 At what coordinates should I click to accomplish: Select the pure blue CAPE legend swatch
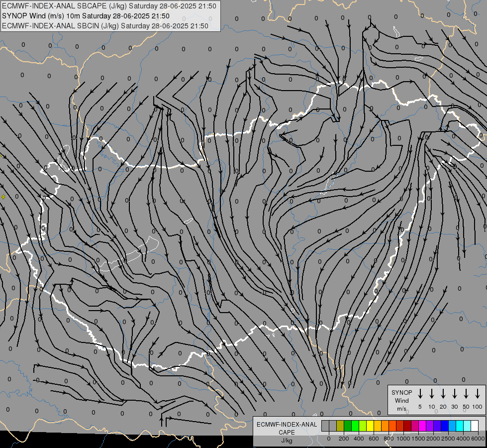pyautogui.click(x=445, y=426)
